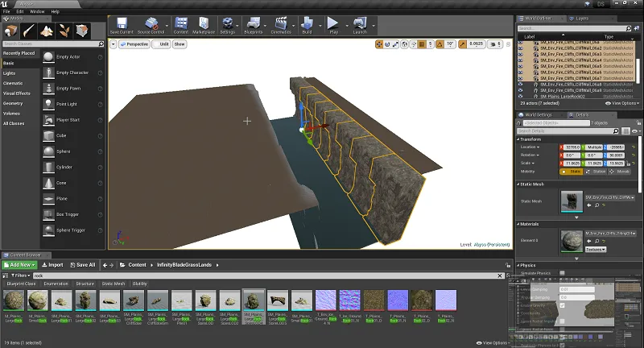Viewport: 644px width, 348px height.
Task: Open rotation snap value 10° dropdown
Action: click(450, 44)
